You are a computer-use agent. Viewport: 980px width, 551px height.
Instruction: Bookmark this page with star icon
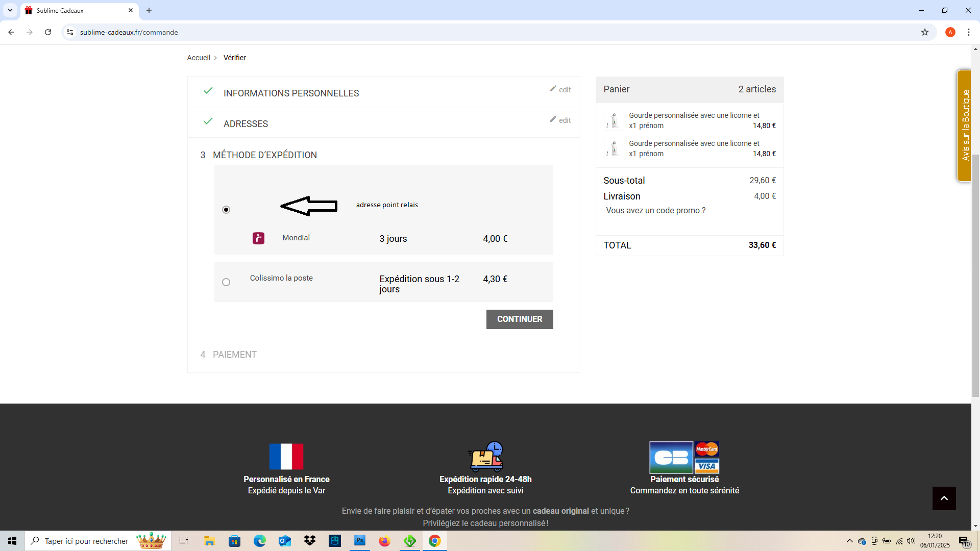coord(925,32)
